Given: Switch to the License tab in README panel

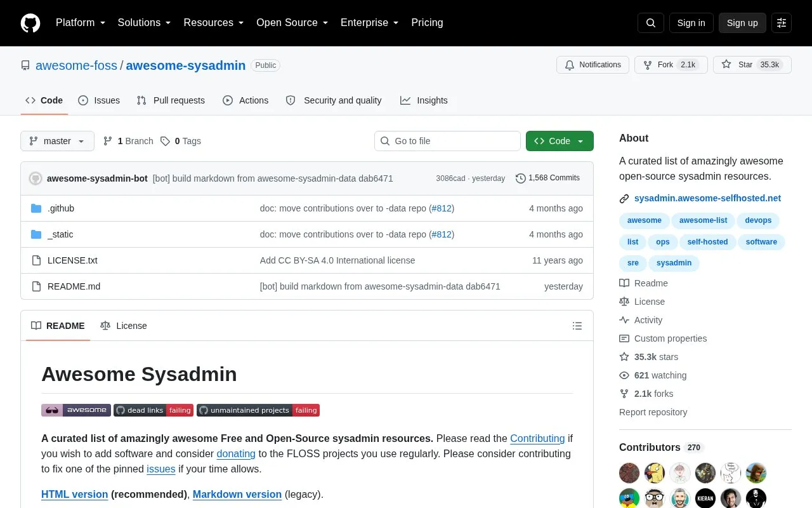Looking at the screenshot, I should pos(124,326).
